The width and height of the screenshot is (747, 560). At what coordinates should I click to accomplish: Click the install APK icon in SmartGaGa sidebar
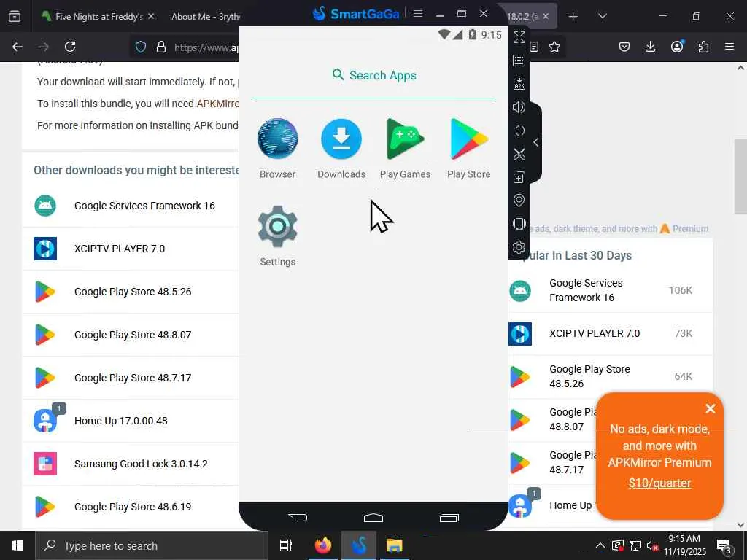coord(519,84)
